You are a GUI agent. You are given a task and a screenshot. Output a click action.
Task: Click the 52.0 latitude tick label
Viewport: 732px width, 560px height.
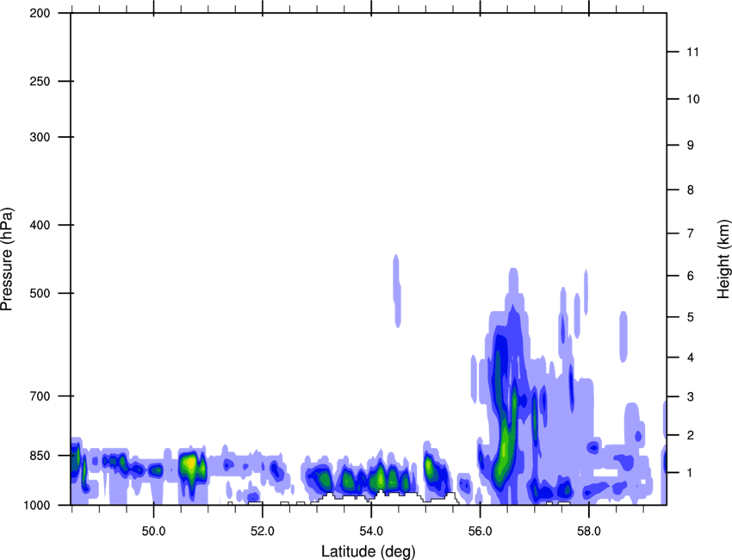[263, 532]
